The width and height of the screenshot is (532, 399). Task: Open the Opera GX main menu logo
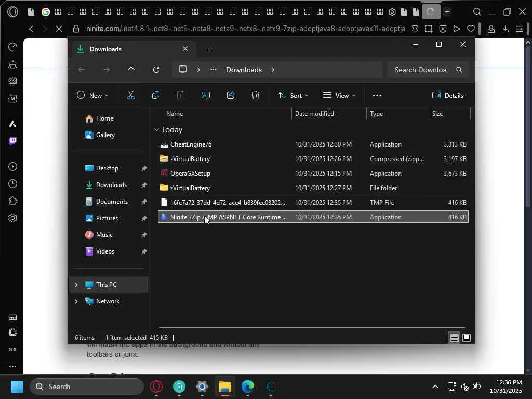[x=12, y=12]
